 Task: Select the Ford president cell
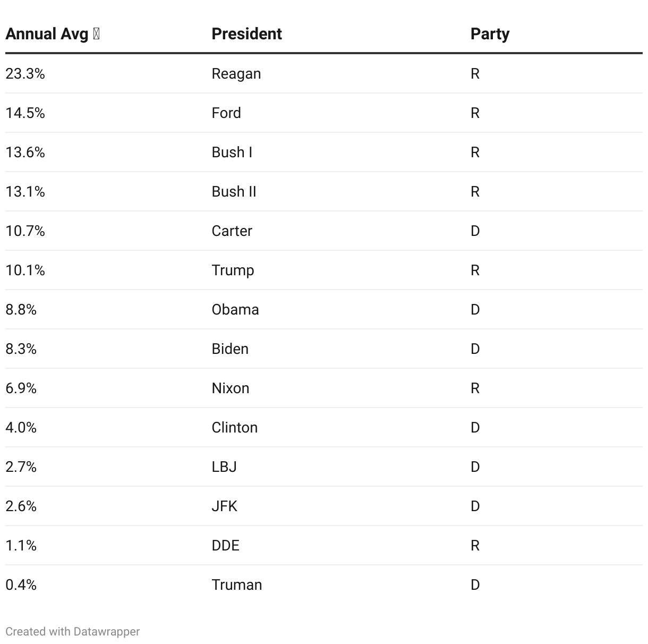[x=226, y=113]
